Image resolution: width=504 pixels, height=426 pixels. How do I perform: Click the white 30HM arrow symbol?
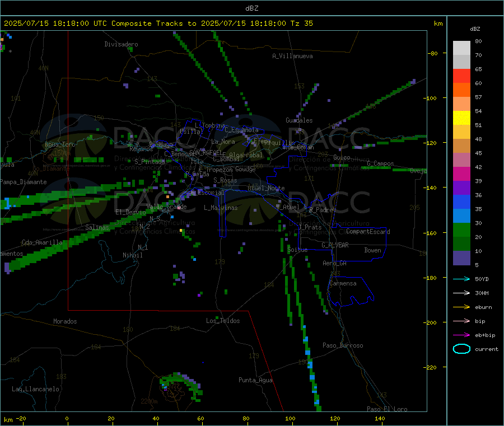click(461, 293)
